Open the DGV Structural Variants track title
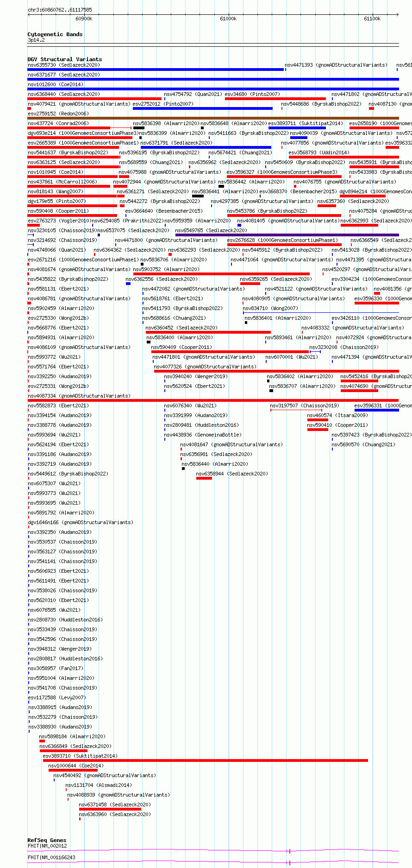The image size is (412, 868). point(65,59)
